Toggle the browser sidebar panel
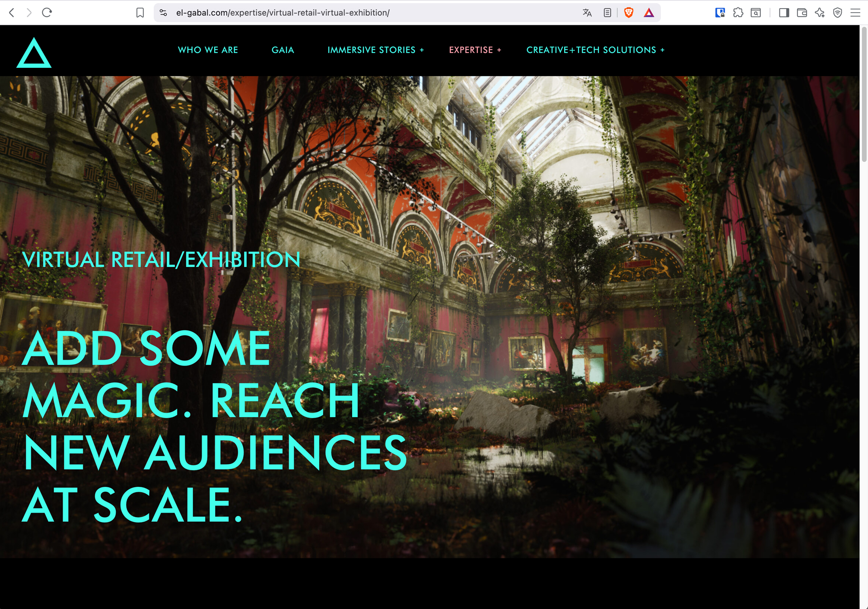 [784, 13]
